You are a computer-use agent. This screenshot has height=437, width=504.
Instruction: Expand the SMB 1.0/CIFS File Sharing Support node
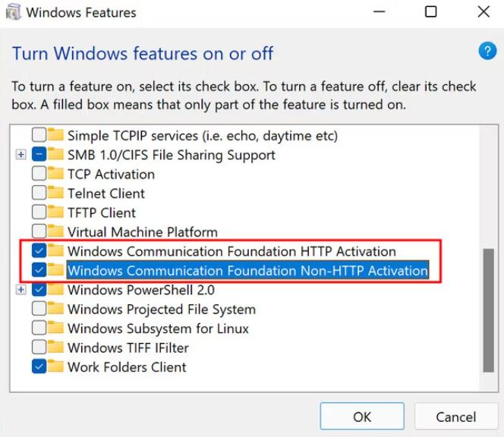20,155
